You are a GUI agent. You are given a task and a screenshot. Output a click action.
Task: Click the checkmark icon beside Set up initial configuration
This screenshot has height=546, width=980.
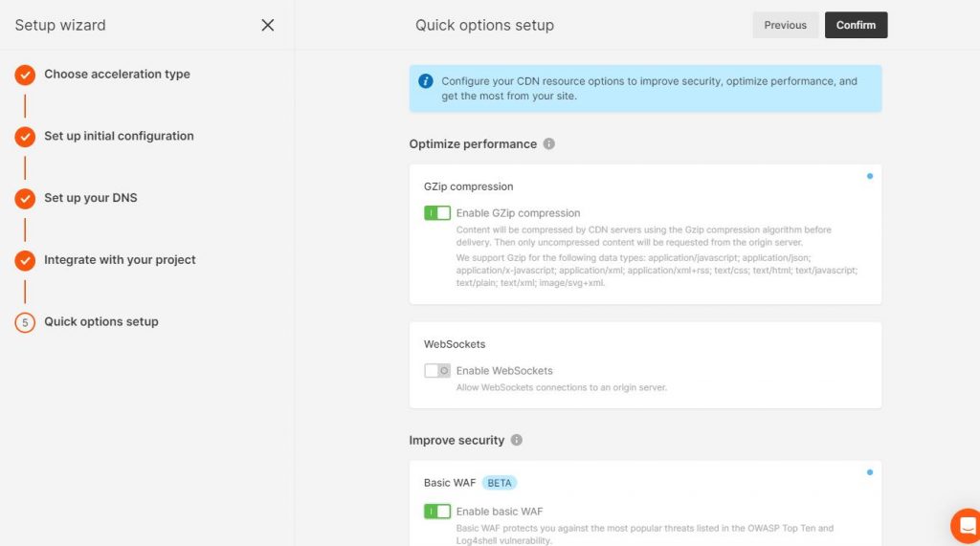coord(25,137)
